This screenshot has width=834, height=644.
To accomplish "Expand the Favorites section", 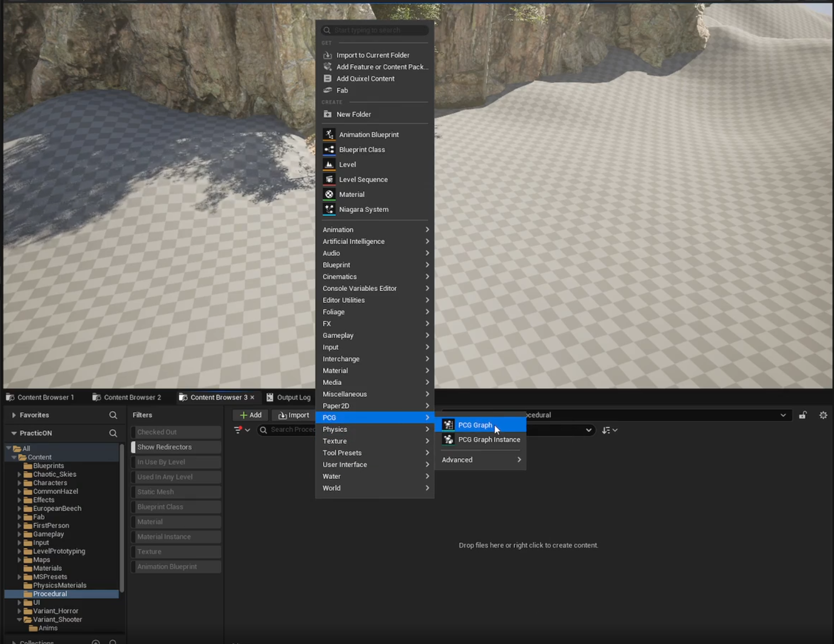I will click(x=14, y=415).
